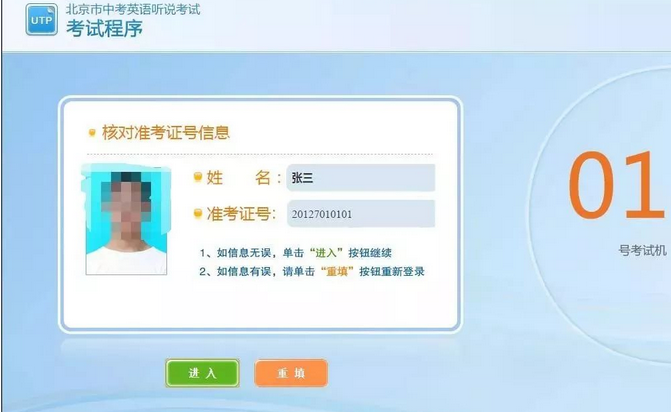Click the 准考证号 field label
Image resolution: width=671 pixels, height=412 pixels.
click(x=242, y=213)
